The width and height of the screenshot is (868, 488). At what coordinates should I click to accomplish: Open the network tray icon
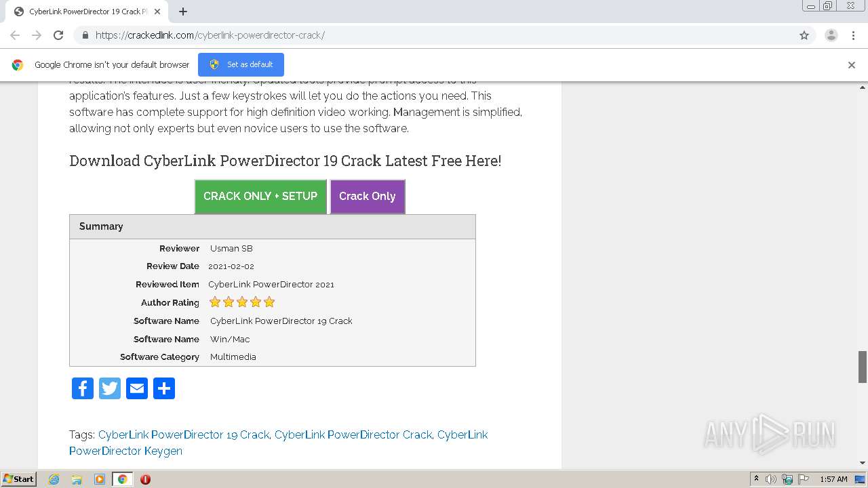click(787, 479)
